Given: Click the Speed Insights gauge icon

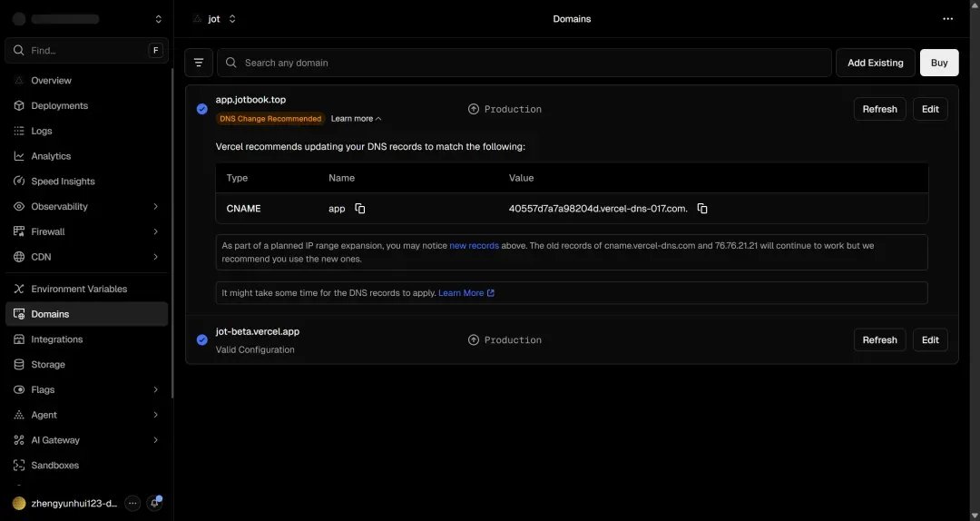Looking at the screenshot, I should point(19,182).
